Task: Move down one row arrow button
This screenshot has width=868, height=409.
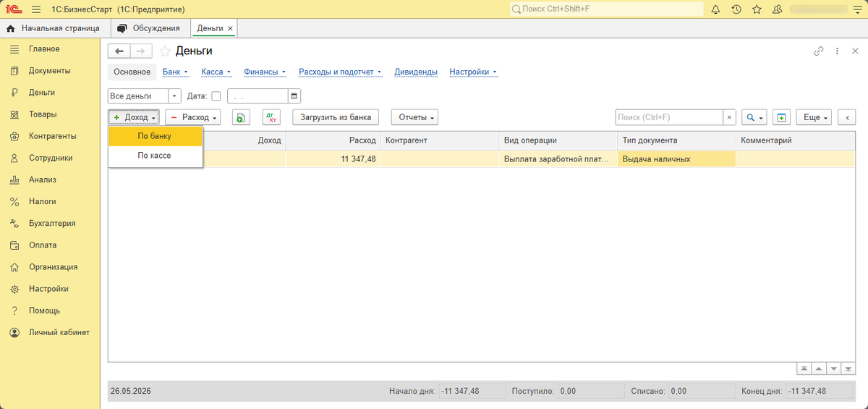Action: 834,368
